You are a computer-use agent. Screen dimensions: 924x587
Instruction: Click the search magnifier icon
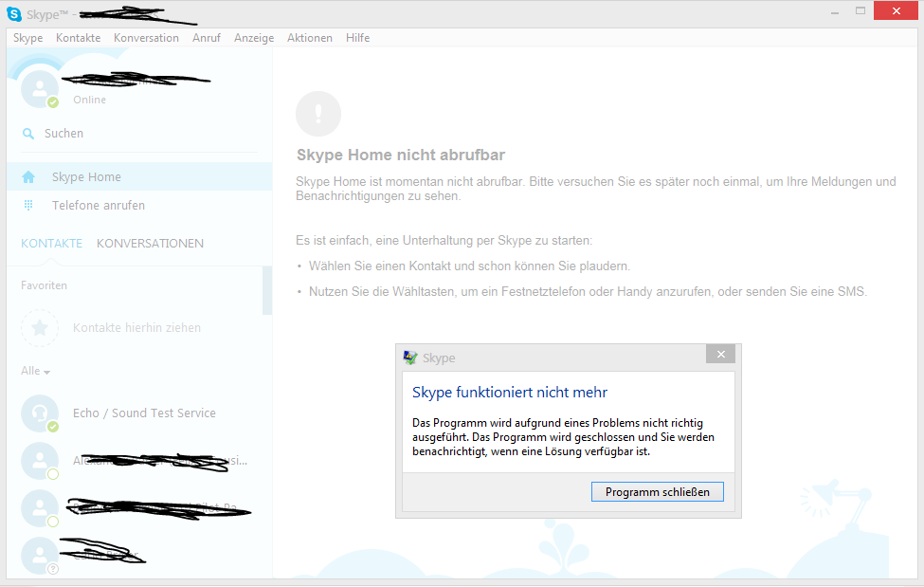pos(27,134)
